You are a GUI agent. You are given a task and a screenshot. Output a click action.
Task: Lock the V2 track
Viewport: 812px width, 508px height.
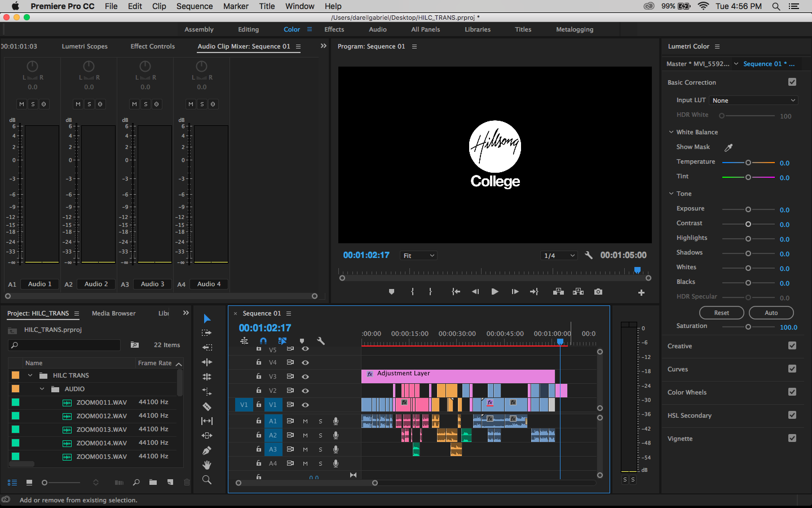pos(259,390)
